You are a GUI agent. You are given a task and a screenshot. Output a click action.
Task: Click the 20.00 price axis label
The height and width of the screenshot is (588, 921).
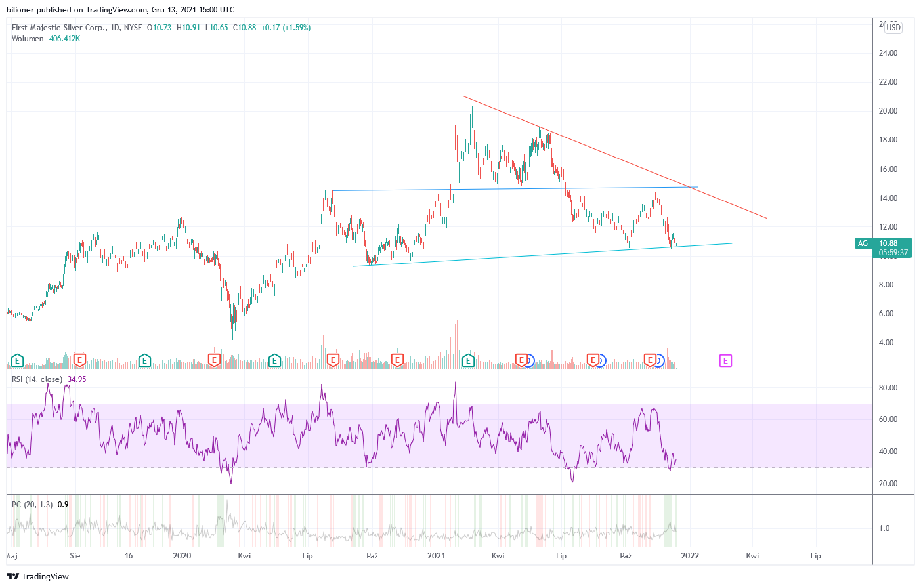pyautogui.click(x=888, y=111)
